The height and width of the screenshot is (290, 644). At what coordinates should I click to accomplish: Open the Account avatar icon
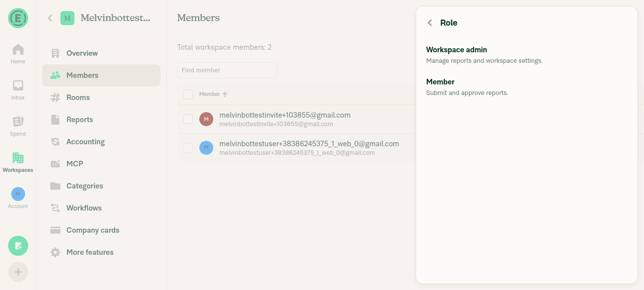pos(18,194)
